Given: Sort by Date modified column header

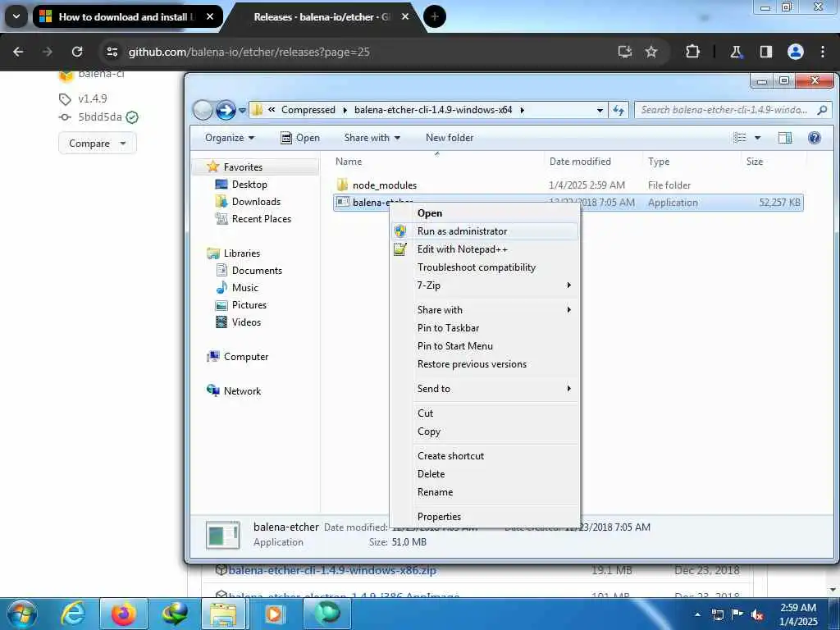Looking at the screenshot, I should [593, 162].
